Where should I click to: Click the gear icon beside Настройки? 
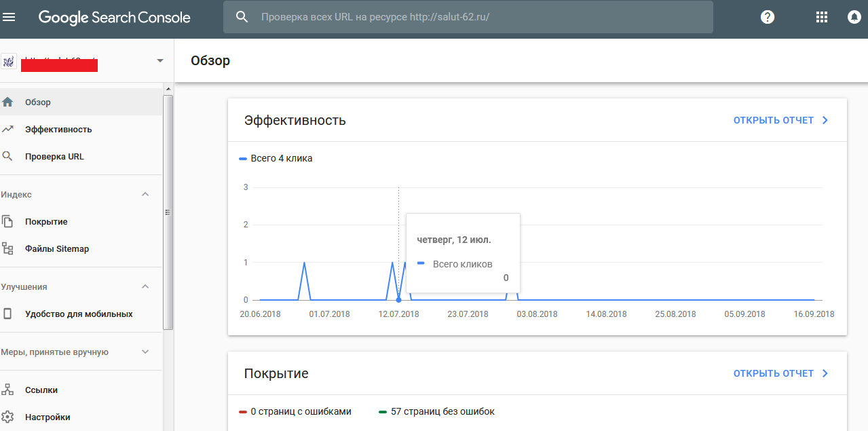tap(7, 417)
